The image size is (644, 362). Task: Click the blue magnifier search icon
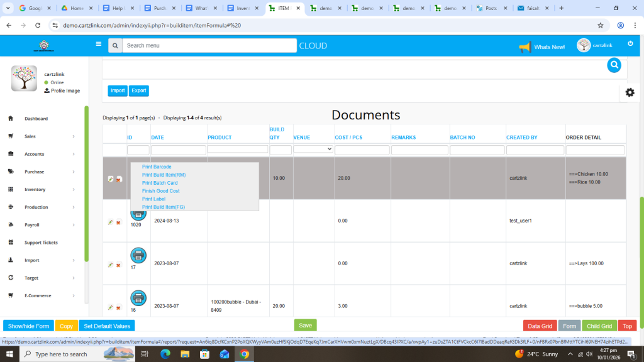[x=614, y=65]
